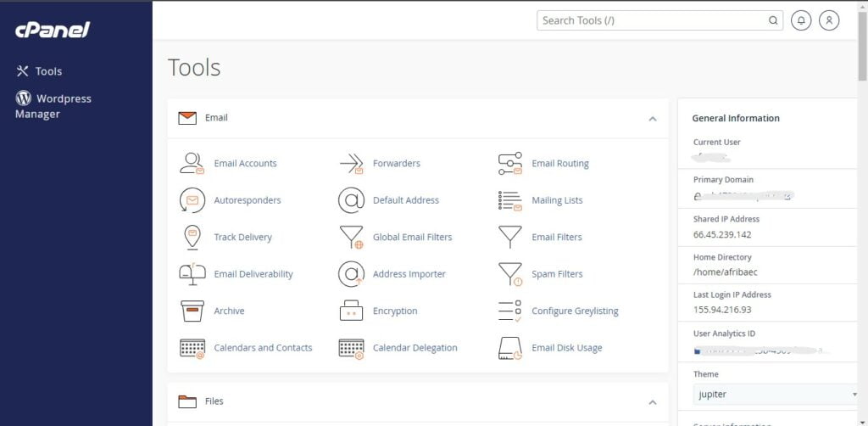Click the Spam Filters icon
868x426 pixels.
click(x=509, y=274)
